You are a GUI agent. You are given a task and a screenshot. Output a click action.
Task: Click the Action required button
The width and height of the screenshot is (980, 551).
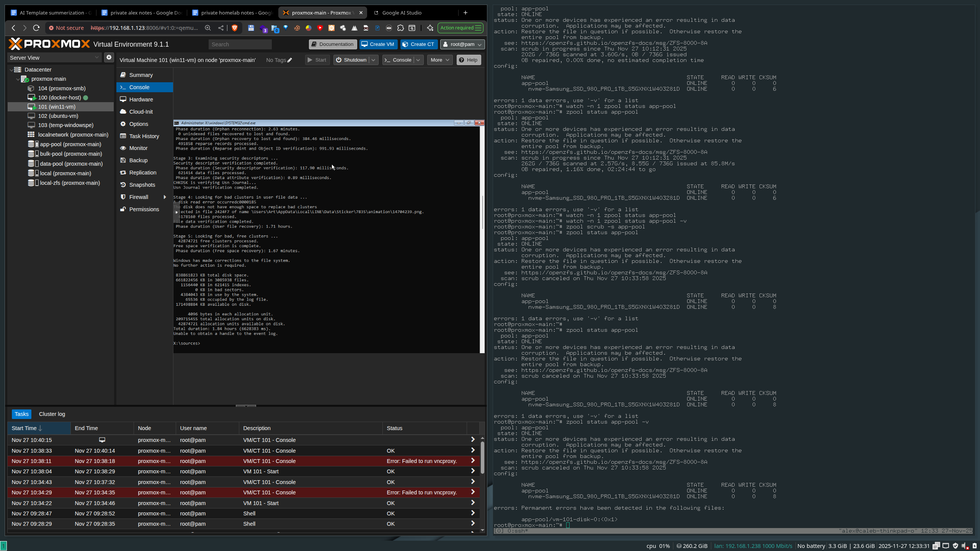tap(460, 28)
